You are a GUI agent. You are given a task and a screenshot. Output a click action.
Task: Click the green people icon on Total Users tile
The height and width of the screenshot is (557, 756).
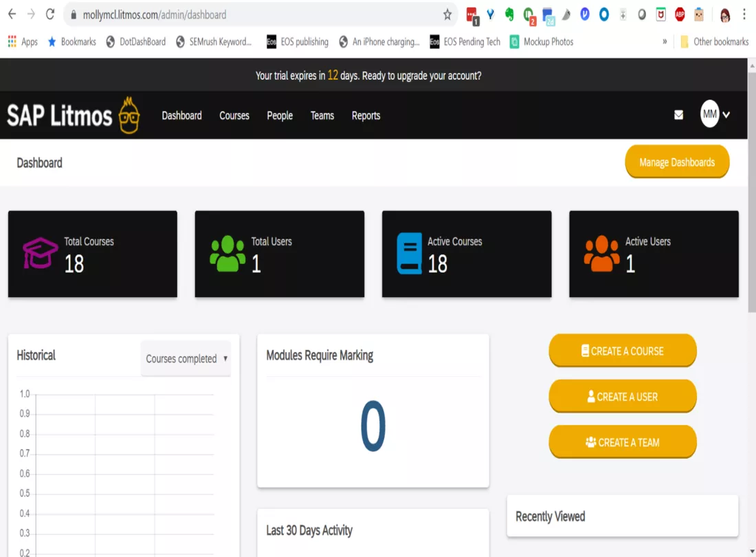click(x=227, y=252)
